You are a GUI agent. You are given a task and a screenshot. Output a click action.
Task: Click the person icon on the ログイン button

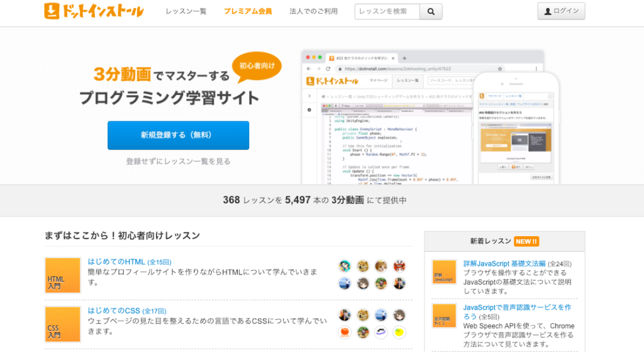click(548, 11)
